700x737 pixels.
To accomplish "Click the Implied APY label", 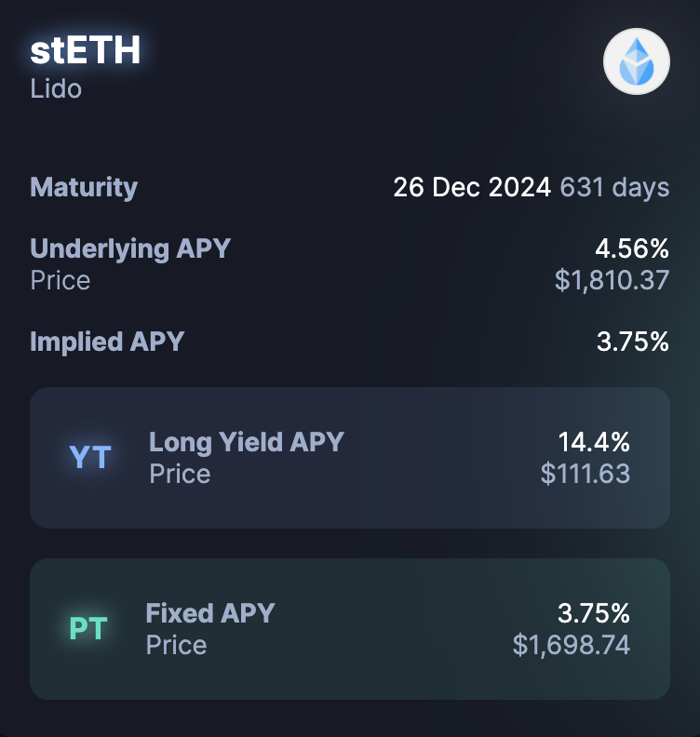I will click(x=107, y=342).
